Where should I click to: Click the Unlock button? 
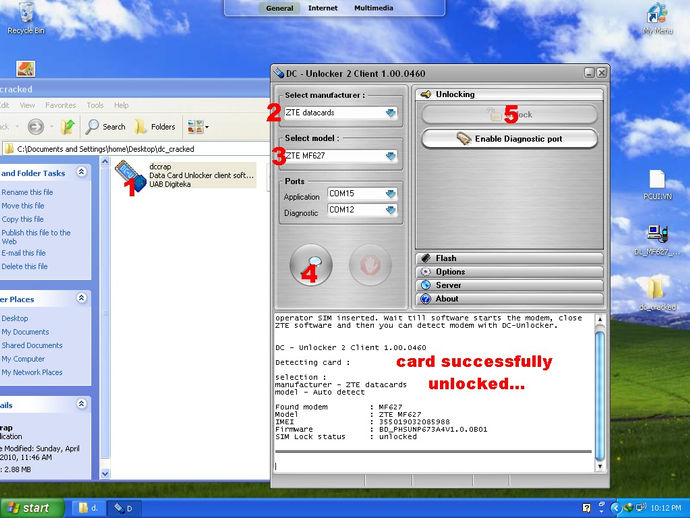coord(510,115)
